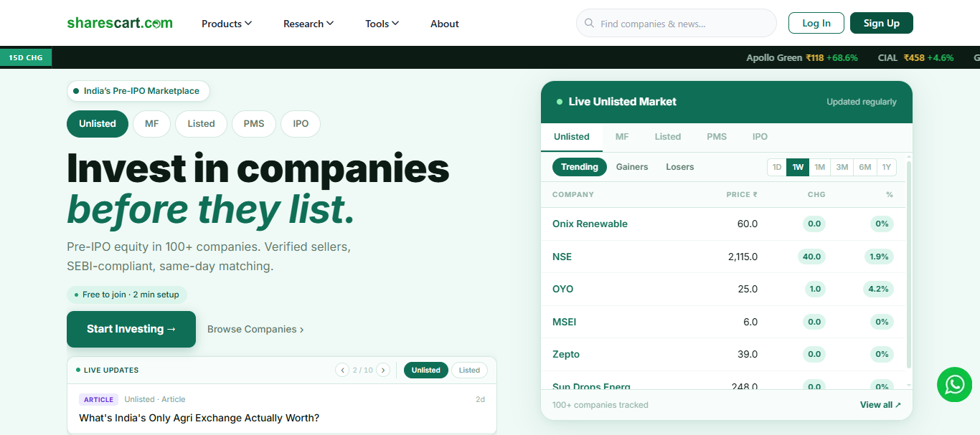The image size is (980, 435).
Task: Open the Agri Exchange article headline
Action: pos(199,418)
